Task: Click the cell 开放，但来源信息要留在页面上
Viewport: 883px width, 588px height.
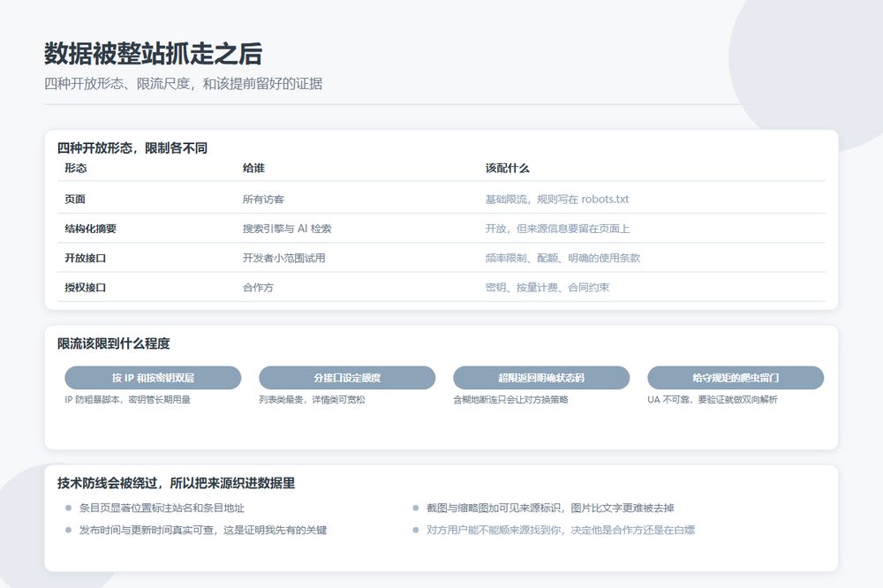Action: click(557, 229)
